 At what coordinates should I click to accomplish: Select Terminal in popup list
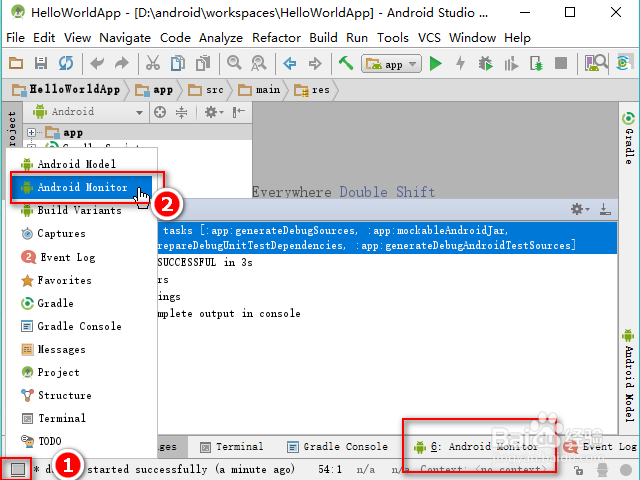click(x=82, y=418)
